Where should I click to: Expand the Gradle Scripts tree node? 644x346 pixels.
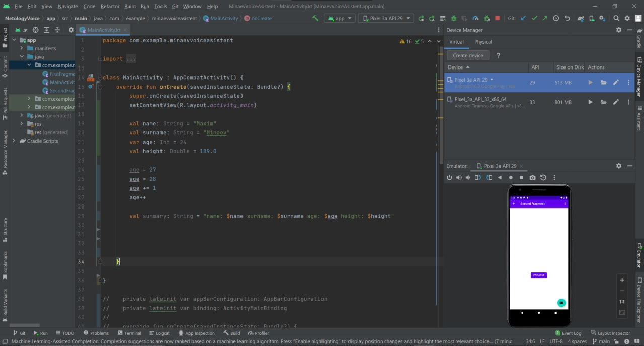(14, 141)
